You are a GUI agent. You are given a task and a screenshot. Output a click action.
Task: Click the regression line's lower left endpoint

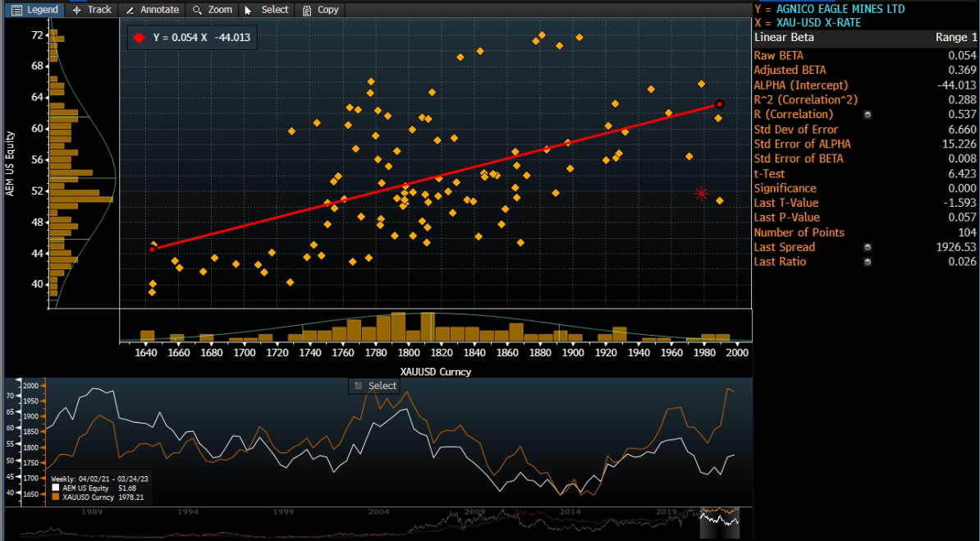click(x=153, y=249)
